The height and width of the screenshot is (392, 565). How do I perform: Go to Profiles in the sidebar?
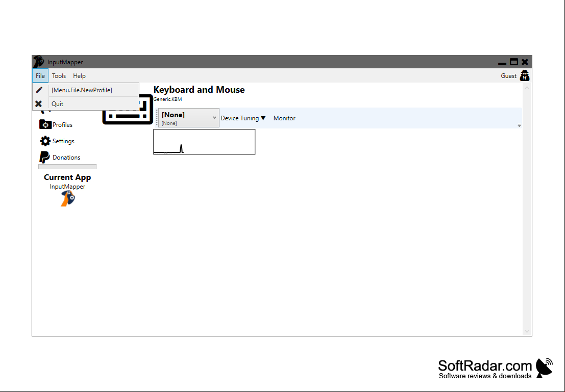tap(62, 125)
